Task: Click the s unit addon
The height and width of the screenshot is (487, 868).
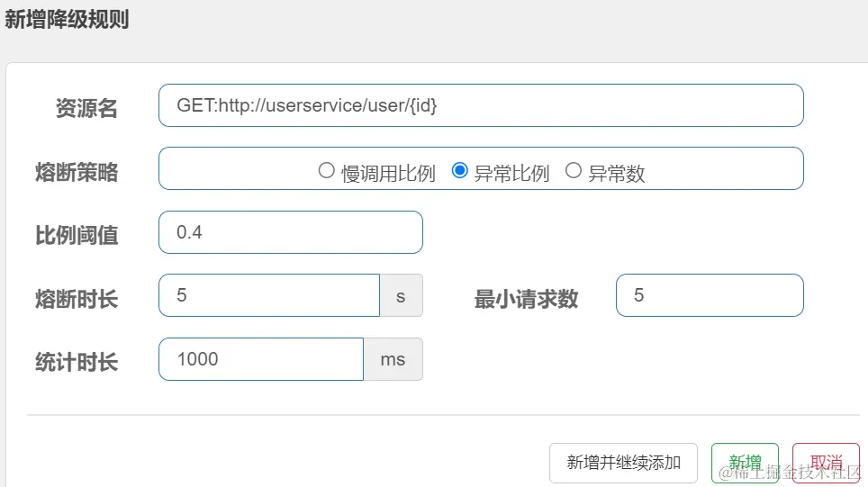Action: 401,295
